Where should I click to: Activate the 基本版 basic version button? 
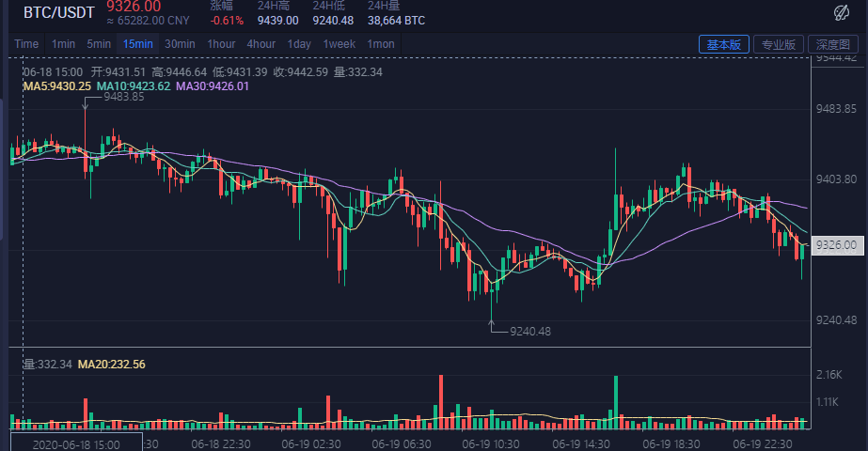pos(724,44)
